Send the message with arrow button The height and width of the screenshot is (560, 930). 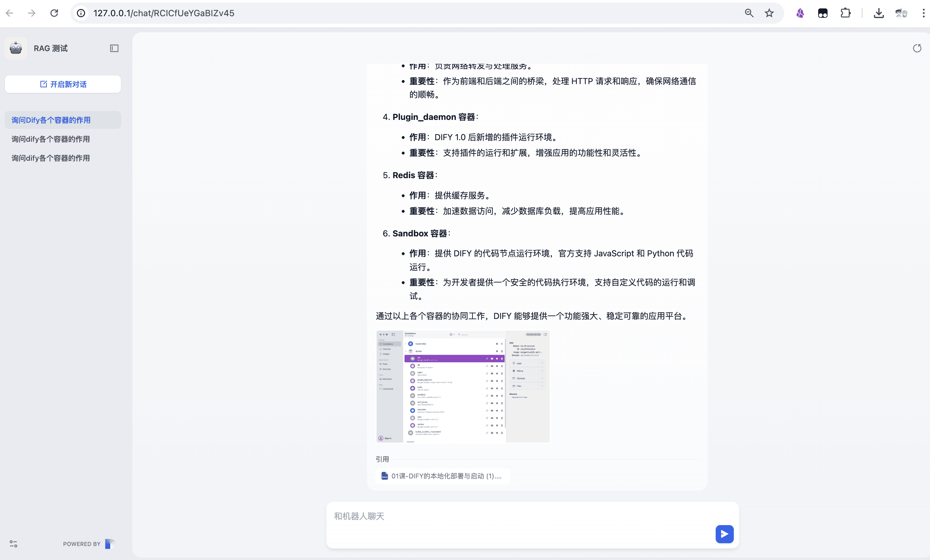(724, 534)
